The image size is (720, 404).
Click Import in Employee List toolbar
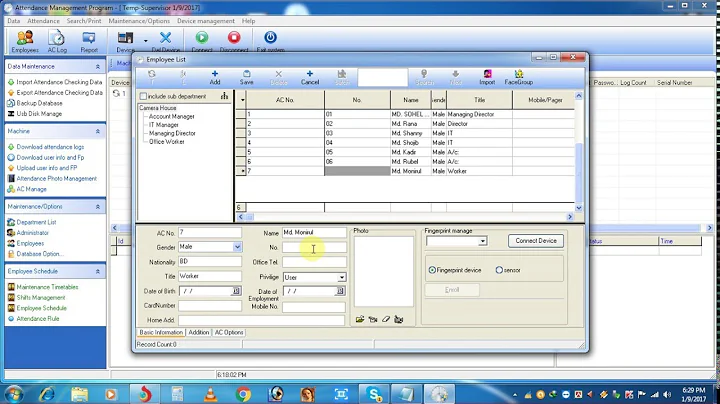pos(487,77)
